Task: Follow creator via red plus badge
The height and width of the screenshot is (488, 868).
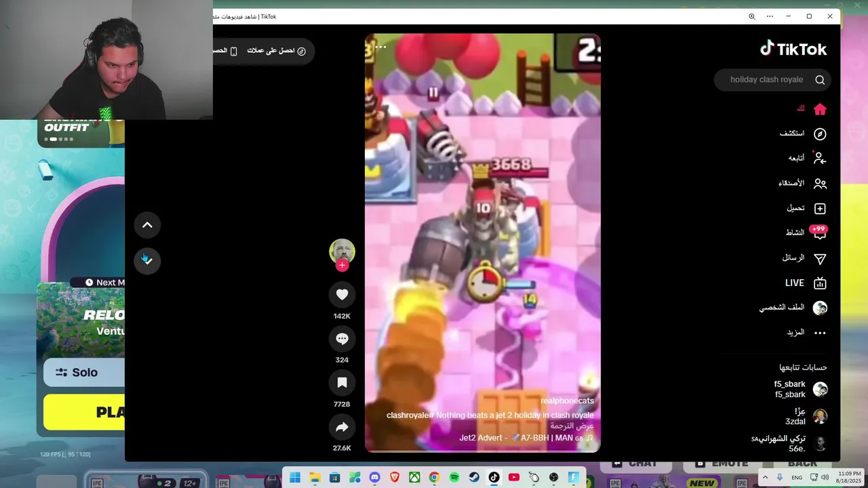Action: (342, 266)
